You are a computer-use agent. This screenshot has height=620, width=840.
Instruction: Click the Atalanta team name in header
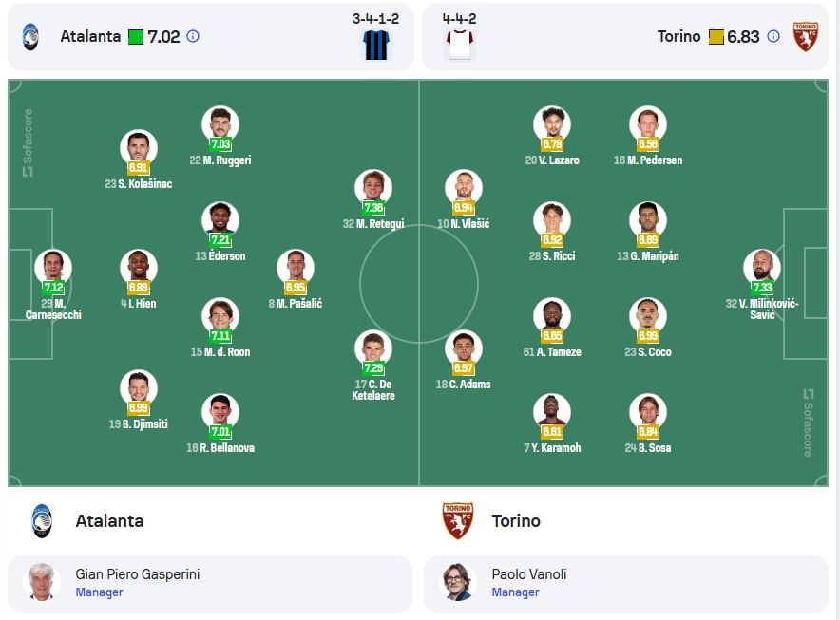(x=90, y=36)
